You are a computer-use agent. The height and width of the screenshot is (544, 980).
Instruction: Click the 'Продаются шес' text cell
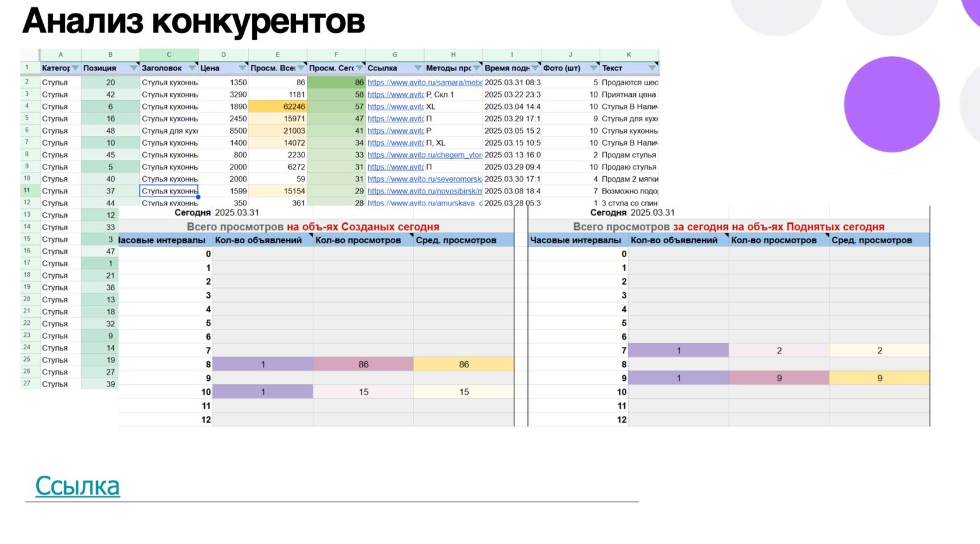click(x=629, y=83)
